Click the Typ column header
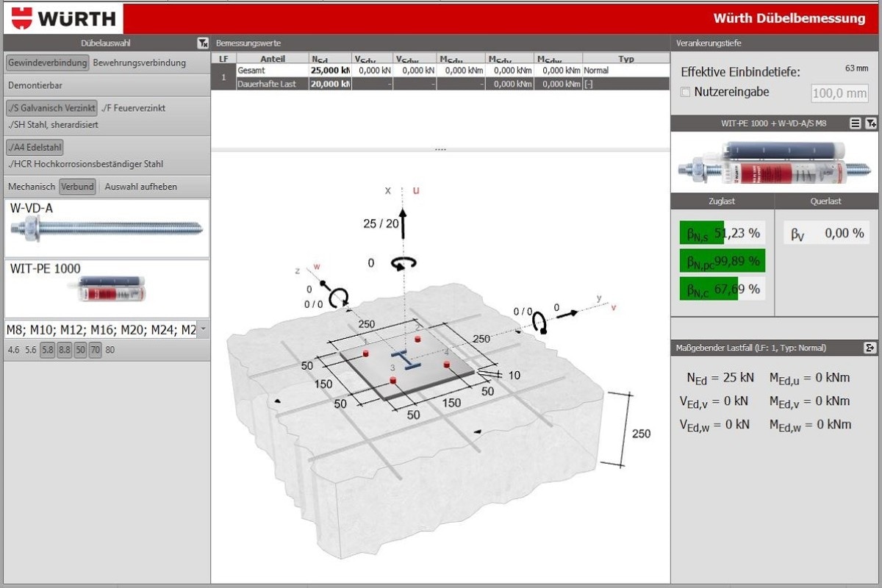882x588 pixels. tap(625, 58)
